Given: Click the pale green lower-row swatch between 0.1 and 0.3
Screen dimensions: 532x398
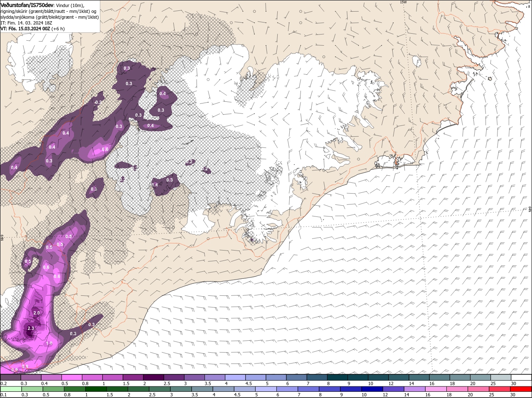Looking at the screenshot, I should (x=10, y=389).
